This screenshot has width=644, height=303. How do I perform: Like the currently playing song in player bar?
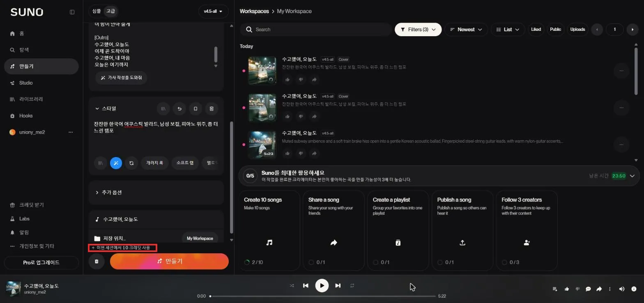pos(567,289)
